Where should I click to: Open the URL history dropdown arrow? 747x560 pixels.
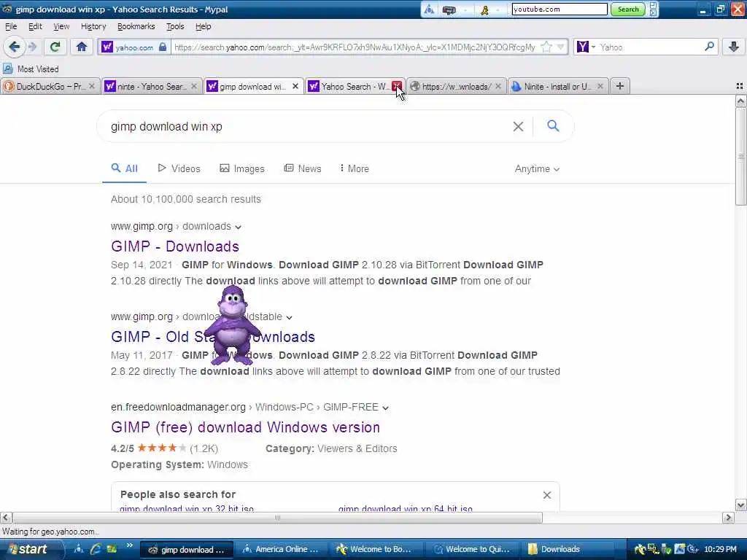click(560, 47)
